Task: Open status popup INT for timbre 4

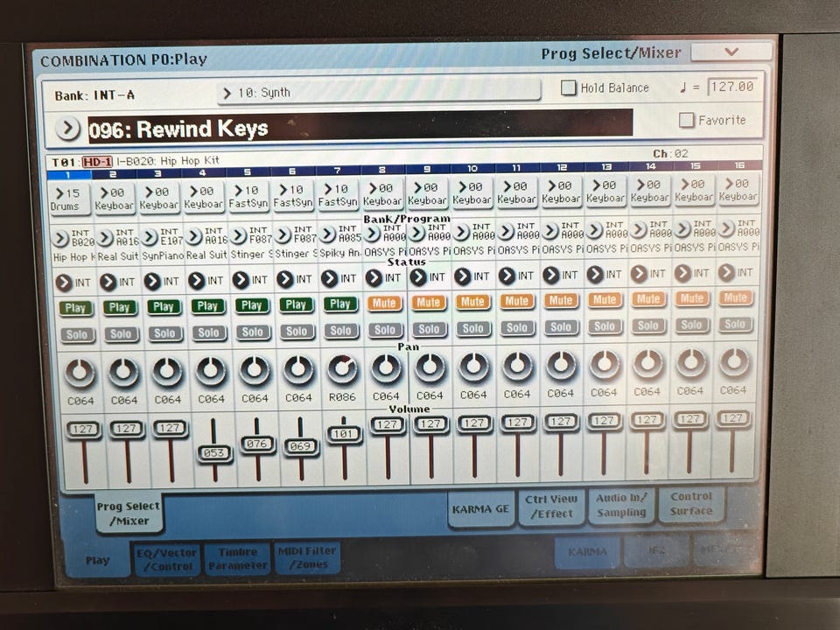Action: (197, 280)
